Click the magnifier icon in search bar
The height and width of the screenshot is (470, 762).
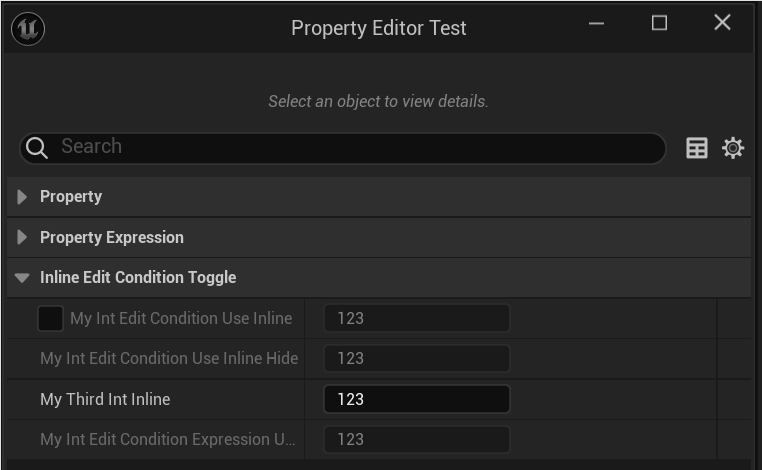[x=37, y=148]
